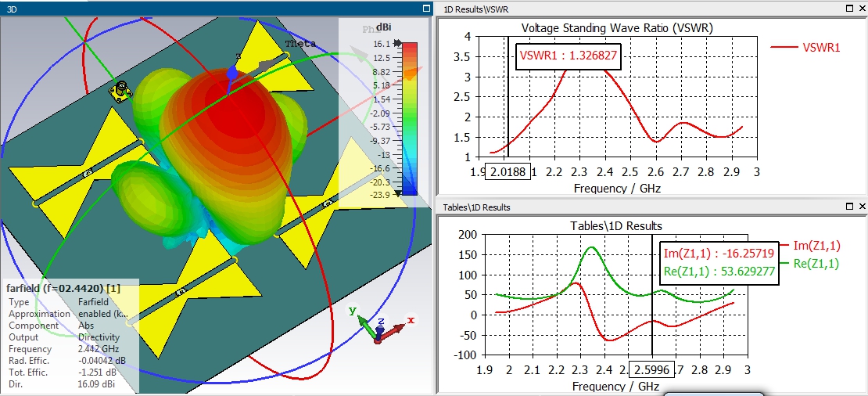
Task: Click the Abs component value
Action: click(85, 325)
